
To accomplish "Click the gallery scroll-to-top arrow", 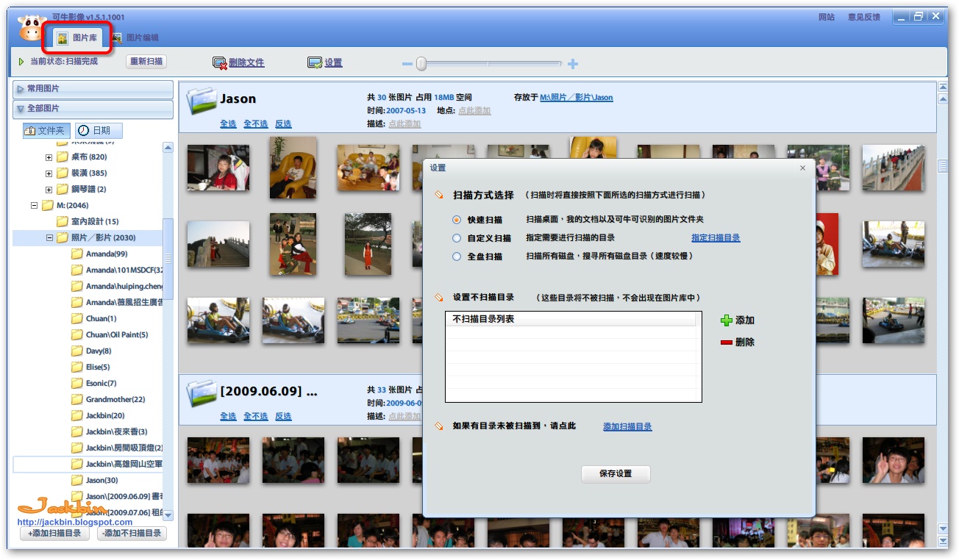I will (x=943, y=87).
